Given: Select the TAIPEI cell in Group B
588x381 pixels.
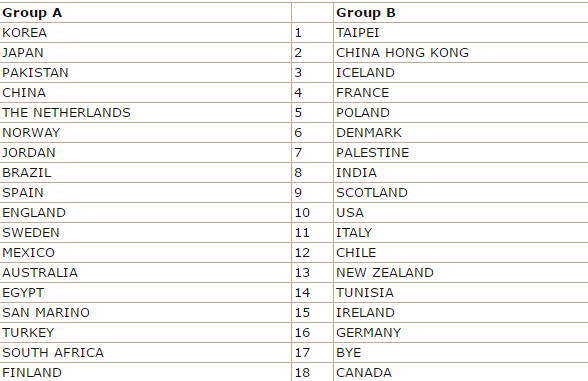Looking at the screenshot, I should click(x=461, y=33).
